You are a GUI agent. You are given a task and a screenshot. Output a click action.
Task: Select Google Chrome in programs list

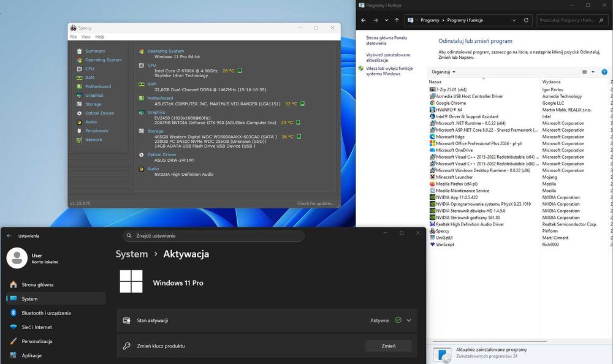click(x=451, y=103)
